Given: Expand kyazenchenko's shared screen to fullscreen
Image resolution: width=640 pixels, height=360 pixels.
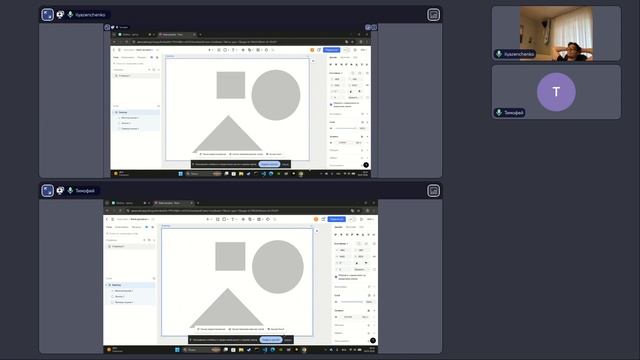Looking at the screenshot, I should 47,15.
